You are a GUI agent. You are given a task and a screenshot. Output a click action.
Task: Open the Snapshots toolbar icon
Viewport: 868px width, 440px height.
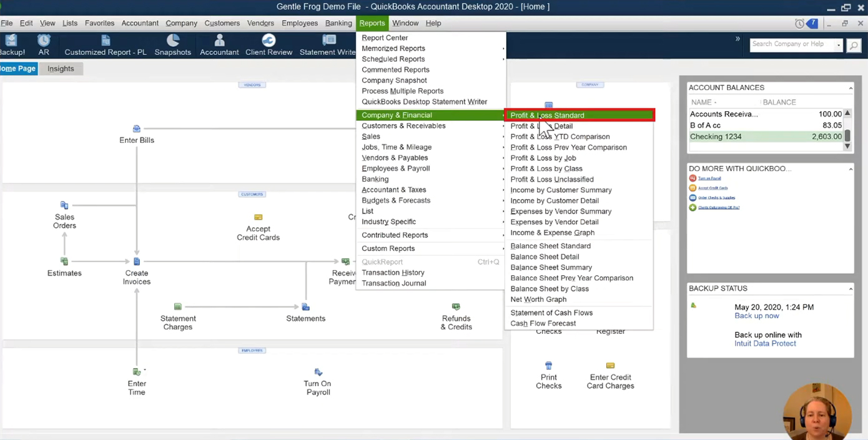(173, 40)
